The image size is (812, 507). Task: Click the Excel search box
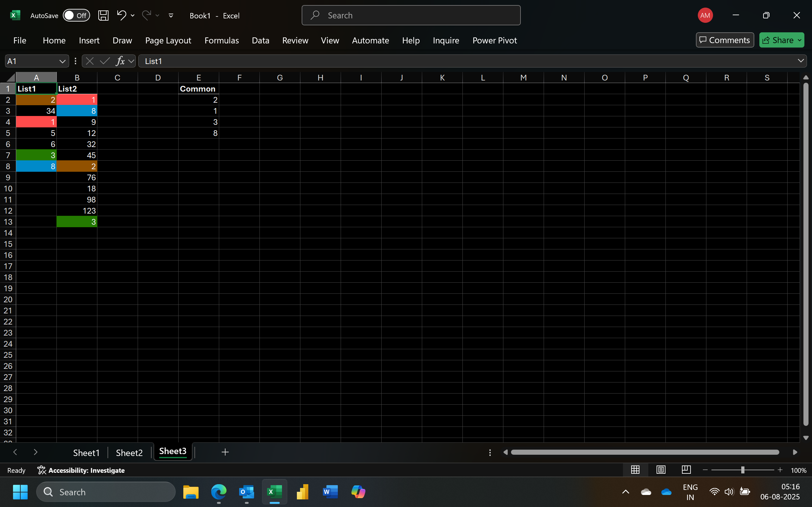tap(411, 16)
